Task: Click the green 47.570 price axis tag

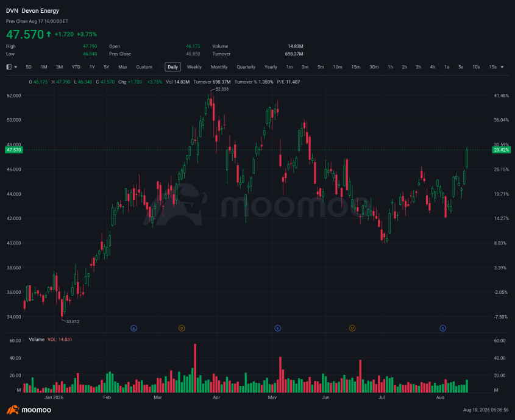Action: [x=14, y=150]
